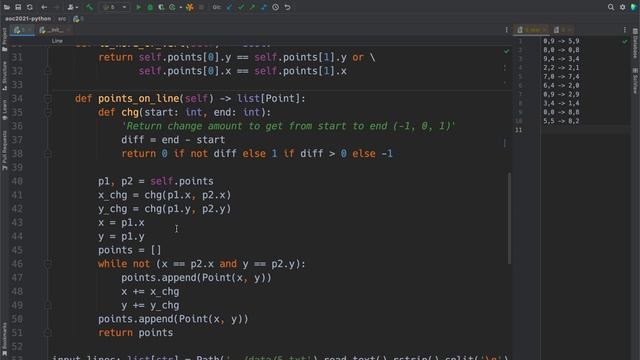Image resolution: width=640 pixels, height=360 pixels.
Task: Click the '0,9 -> 5,9' data line
Action: coord(561,41)
